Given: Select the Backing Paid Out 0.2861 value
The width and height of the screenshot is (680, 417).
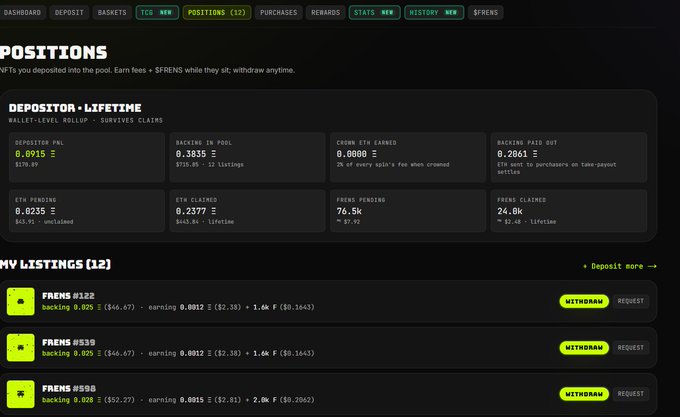Looking at the screenshot, I should pos(517,154).
